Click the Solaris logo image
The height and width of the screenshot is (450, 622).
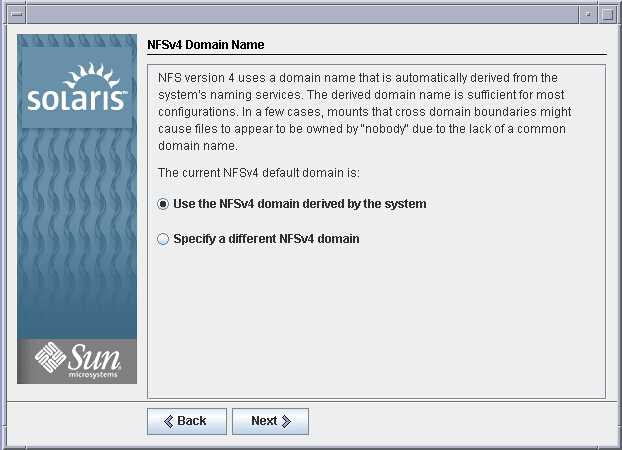[x=77, y=87]
